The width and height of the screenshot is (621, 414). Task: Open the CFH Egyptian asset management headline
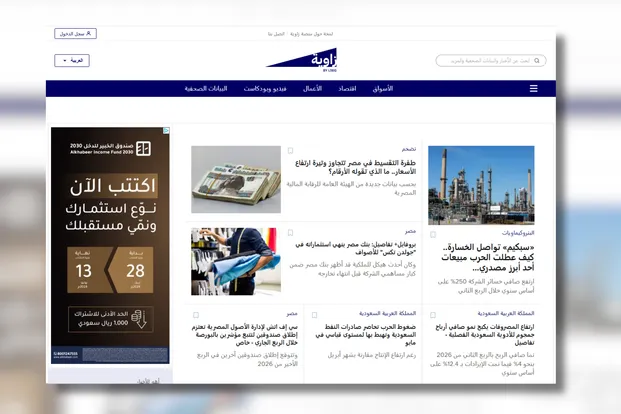(245, 334)
